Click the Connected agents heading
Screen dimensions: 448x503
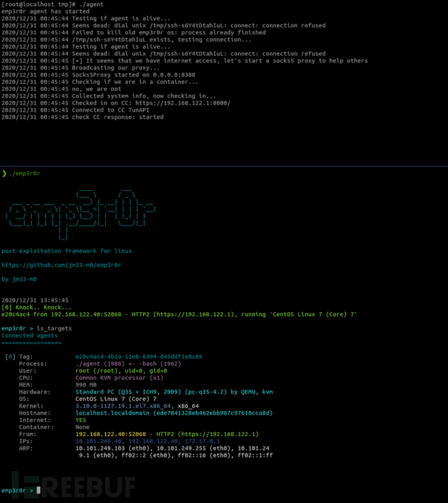pos(29,336)
